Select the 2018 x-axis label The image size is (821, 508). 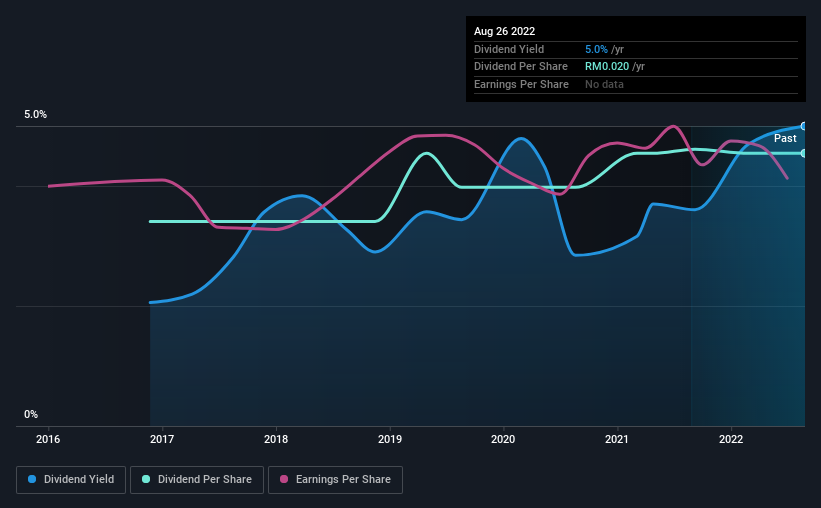(276, 439)
